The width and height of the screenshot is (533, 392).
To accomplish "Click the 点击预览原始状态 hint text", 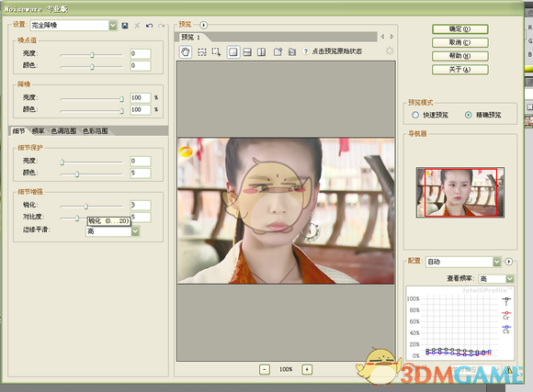I will pos(337,51).
